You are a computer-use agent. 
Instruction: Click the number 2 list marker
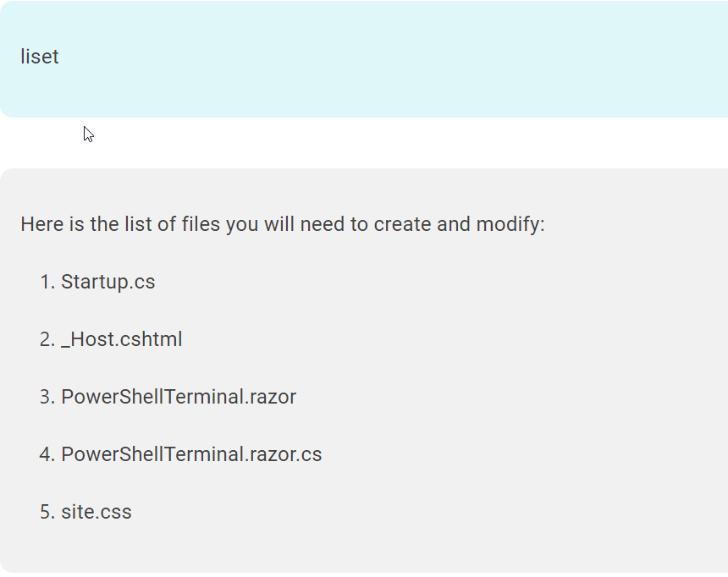47,339
